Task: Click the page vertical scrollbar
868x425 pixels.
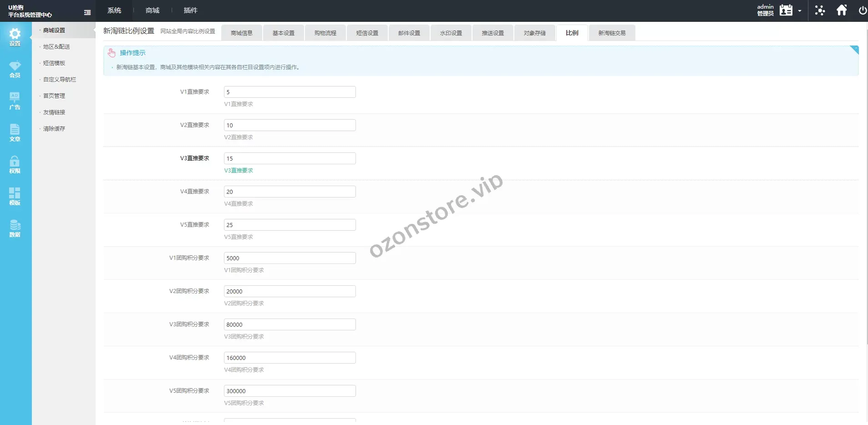Action: click(x=865, y=182)
